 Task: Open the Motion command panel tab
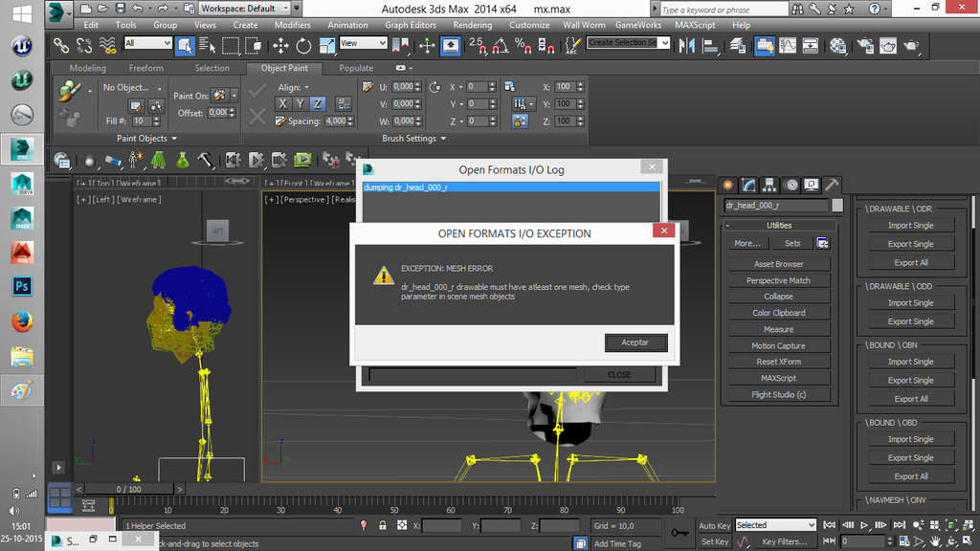pyautogui.click(x=791, y=185)
